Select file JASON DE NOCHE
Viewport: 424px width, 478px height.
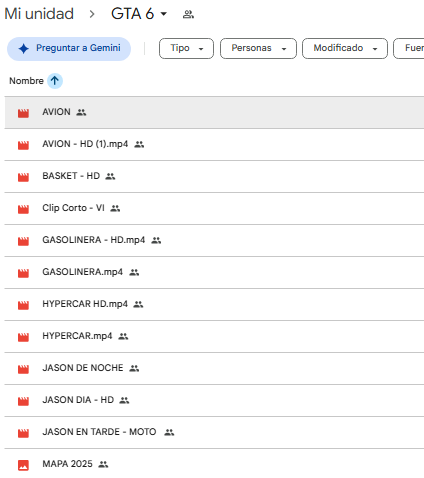click(214, 369)
